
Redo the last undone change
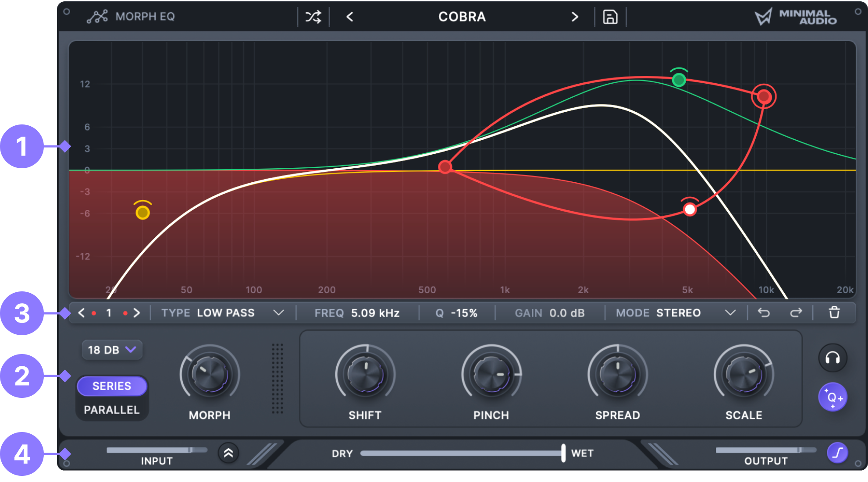coord(796,312)
